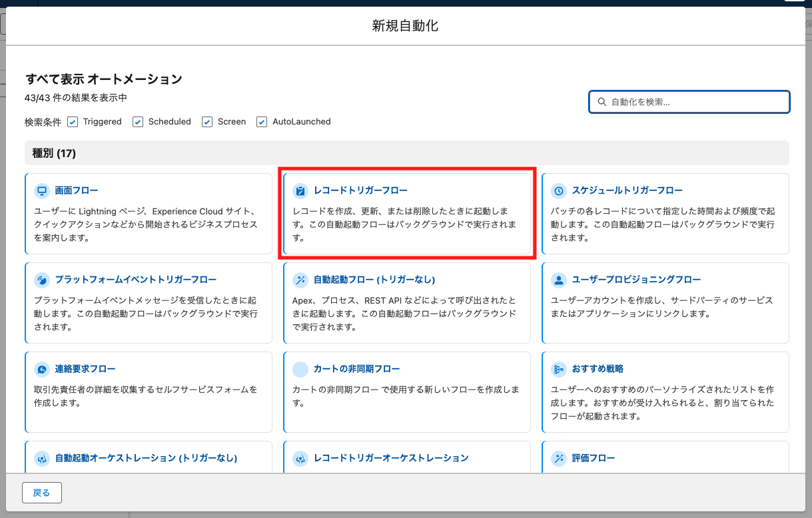Uncheck the Triggered filter checkbox
812x518 pixels.
pos(73,122)
